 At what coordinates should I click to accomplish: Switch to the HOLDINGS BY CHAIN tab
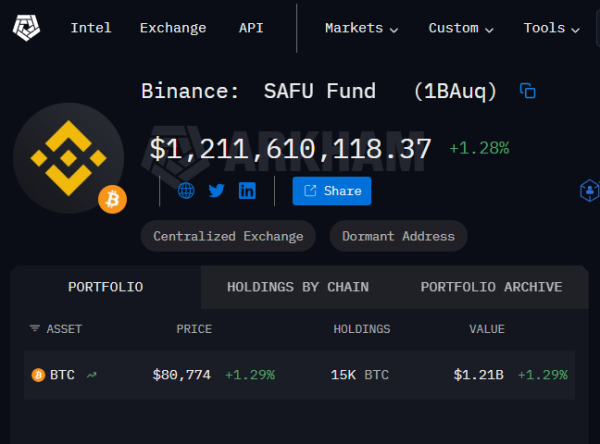(x=298, y=287)
